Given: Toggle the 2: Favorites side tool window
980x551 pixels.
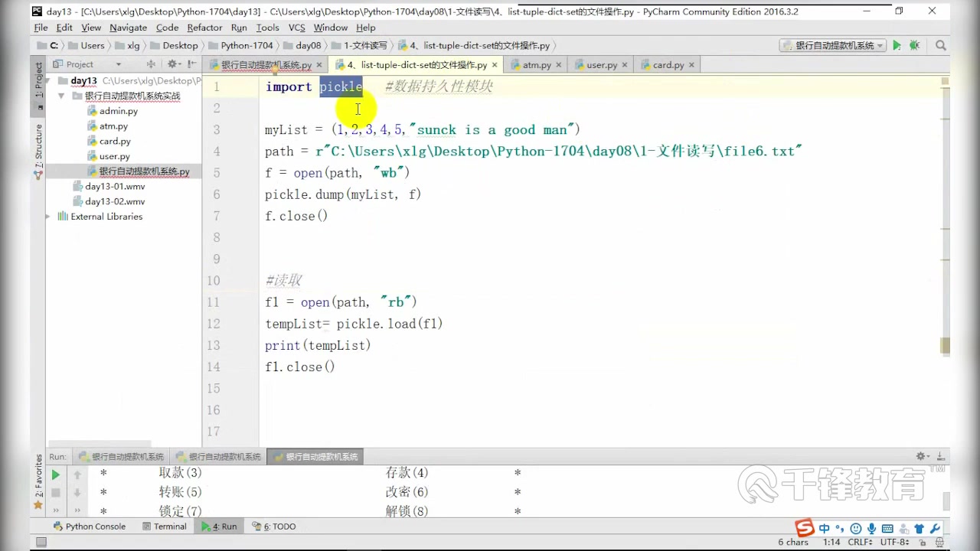Looking at the screenshot, I should (x=38, y=482).
